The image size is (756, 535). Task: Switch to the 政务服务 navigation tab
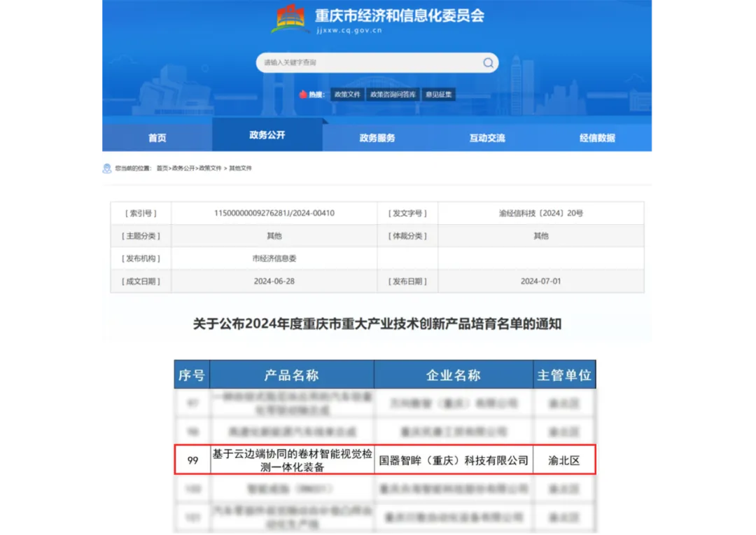[377, 138]
